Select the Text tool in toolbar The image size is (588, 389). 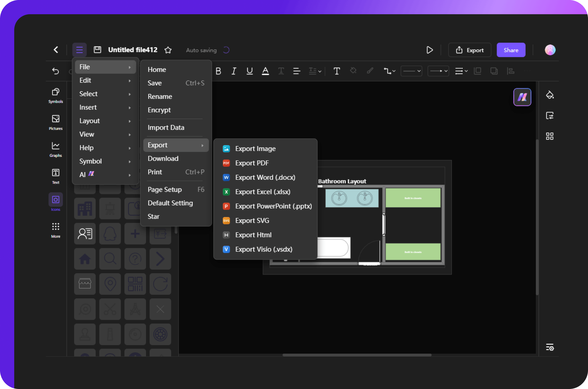[337, 71]
